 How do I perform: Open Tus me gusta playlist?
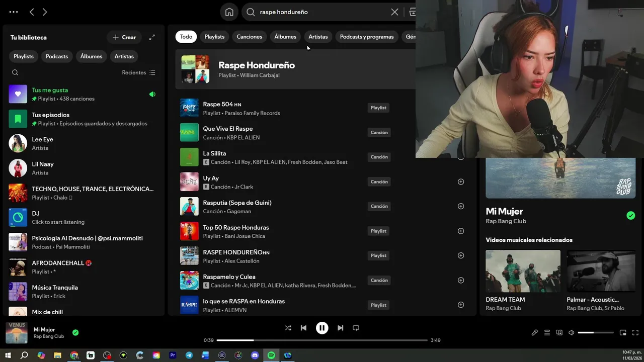83,94
